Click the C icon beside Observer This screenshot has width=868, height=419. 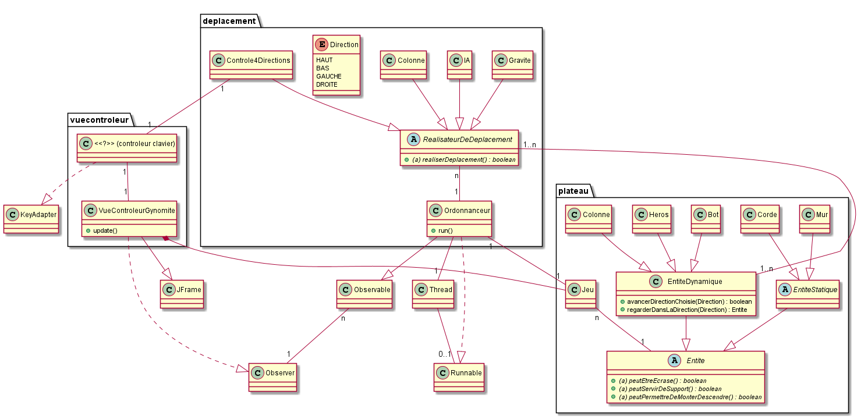point(257,372)
